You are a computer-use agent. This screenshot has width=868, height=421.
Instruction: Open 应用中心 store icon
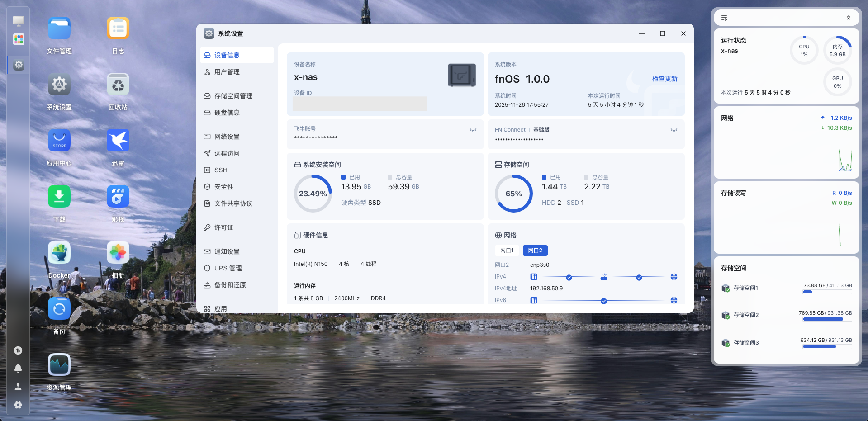pos(59,141)
